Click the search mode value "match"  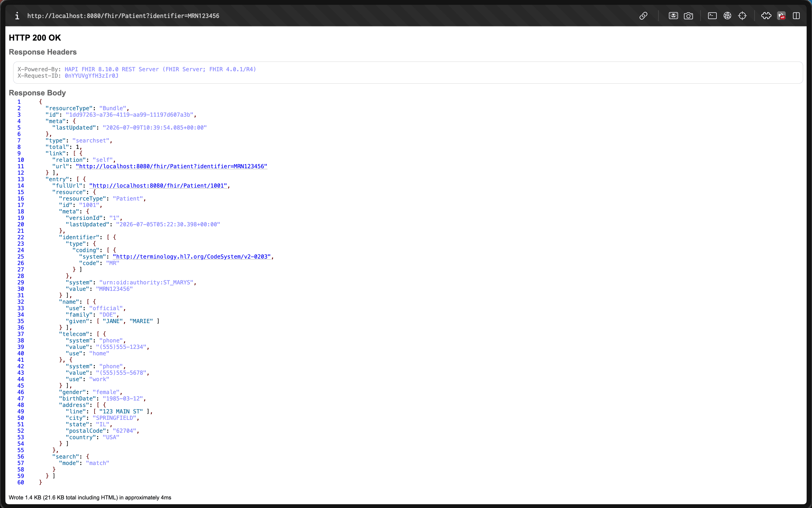(x=98, y=463)
